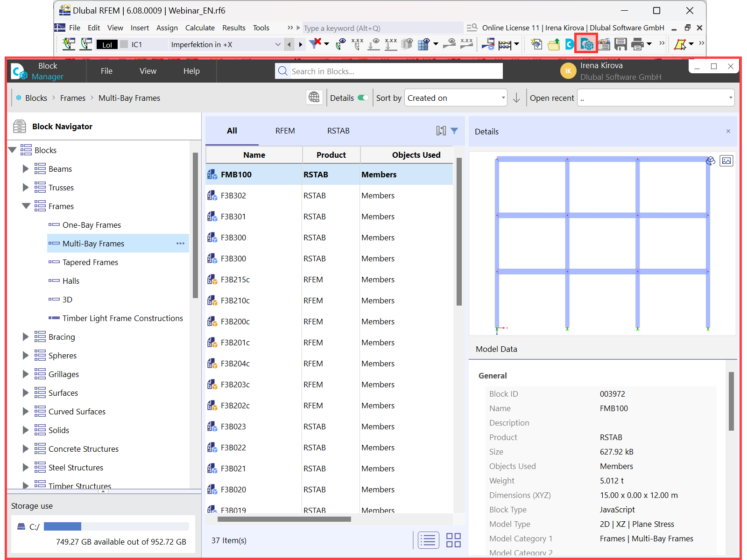Click the web link globe icon

pyautogui.click(x=314, y=98)
